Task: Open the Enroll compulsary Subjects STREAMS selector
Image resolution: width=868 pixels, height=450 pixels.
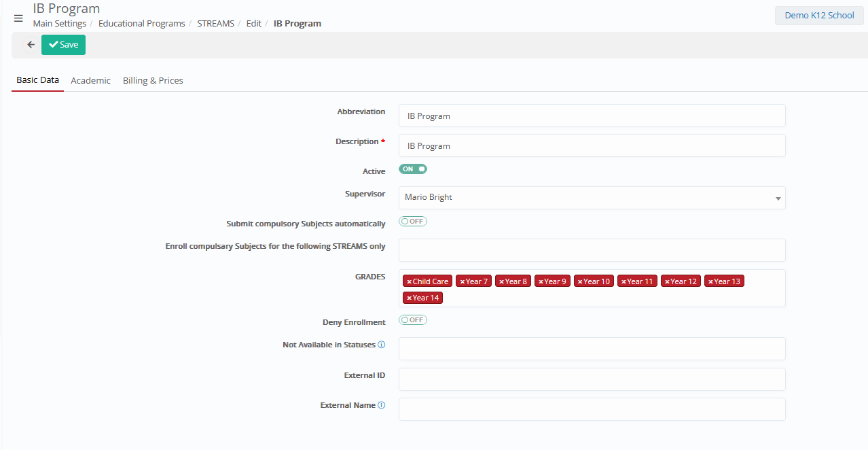Action: pos(592,250)
